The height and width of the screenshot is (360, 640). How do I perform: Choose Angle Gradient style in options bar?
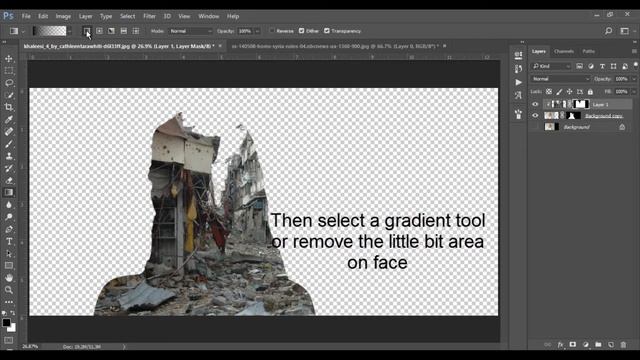pyautogui.click(x=111, y=31)
